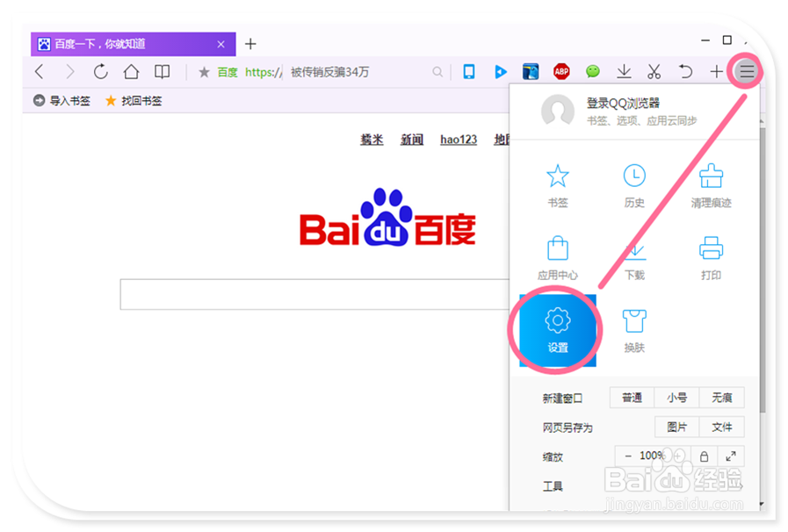The width and height of the screenshot is (788, 532).
Task: Expand the Tools (工具) submenu
Action: 553,485
